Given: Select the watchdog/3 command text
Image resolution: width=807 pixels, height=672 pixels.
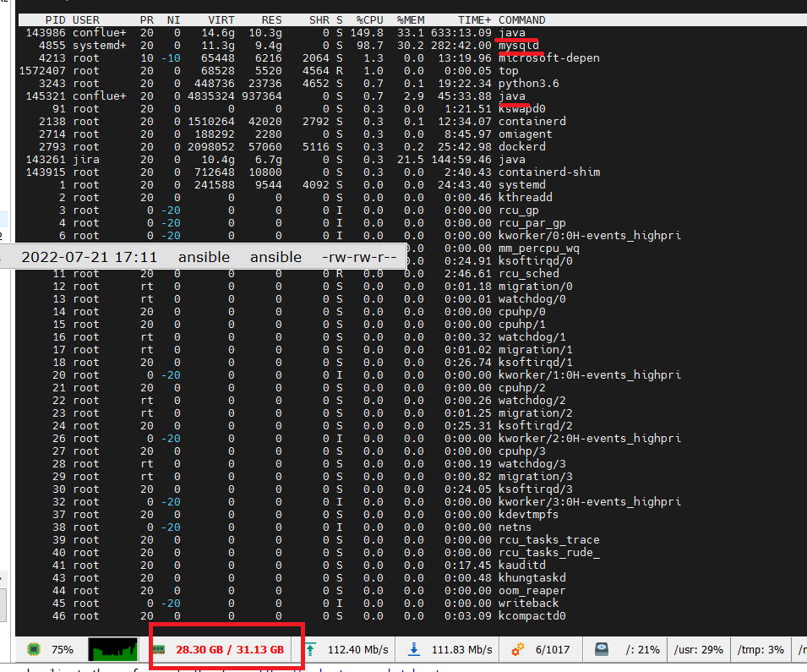Looking at the screenshot, I should 532,464.
